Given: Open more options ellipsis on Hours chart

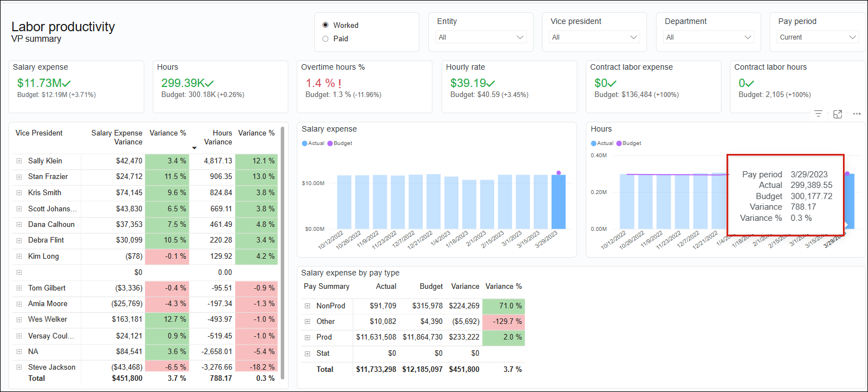Looking at the screenshot, I should click(x=857, y=114).
